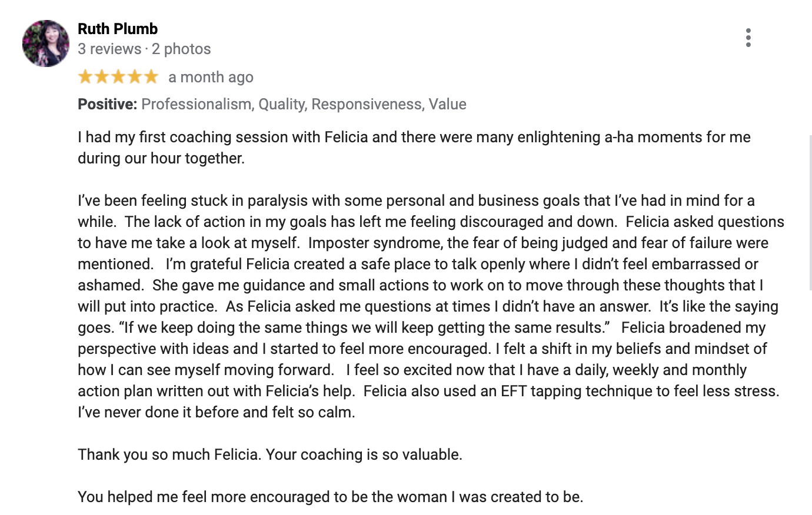Click the "3 reviews" count text
This screenshot has height=515, width=812.
(x=109, y=49)
